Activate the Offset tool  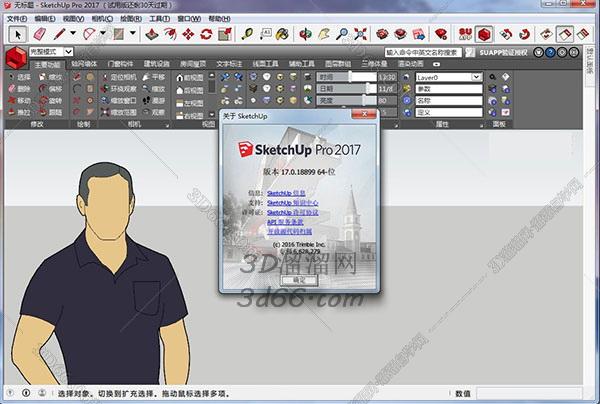(170, 34)
